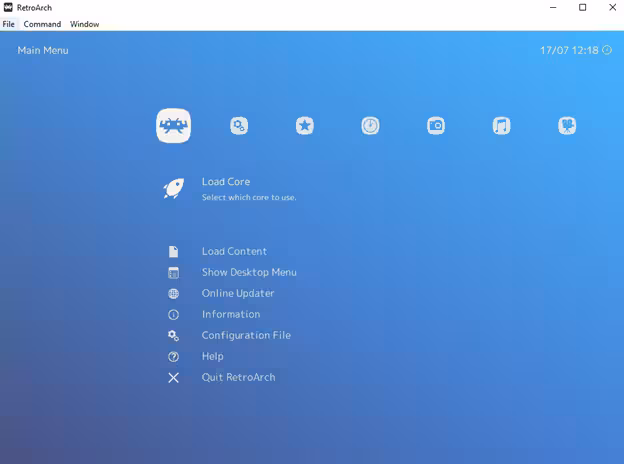The image size is (624, 464).
Task: Open the Images camera tab icon
Action: coord(436,126)
